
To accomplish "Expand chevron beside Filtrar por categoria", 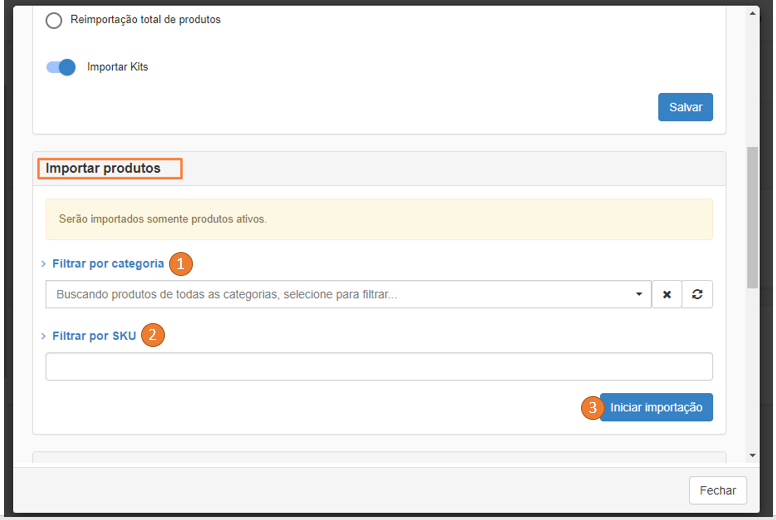I will [43, 264].
